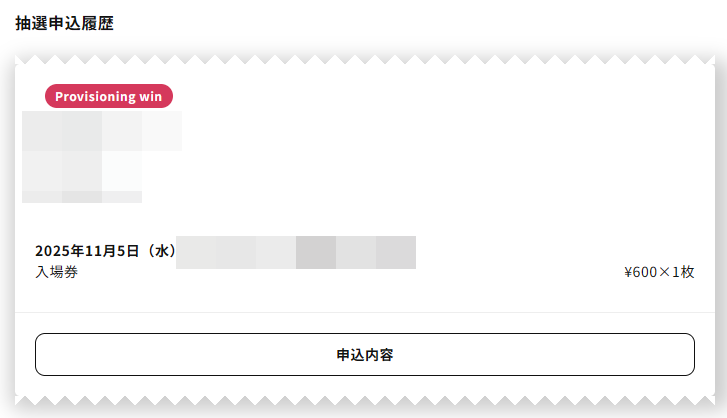
Task: Select the 2025年11月5日 date text
Action: pos(86,251)
